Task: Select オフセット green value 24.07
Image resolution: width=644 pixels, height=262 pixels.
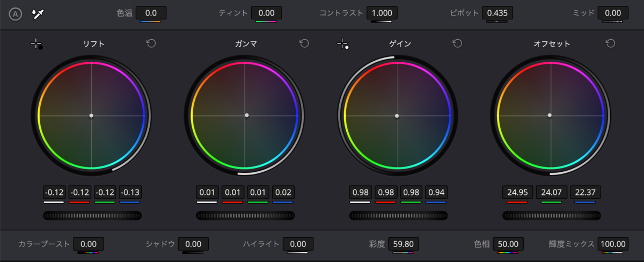Action: pos(551,192)
